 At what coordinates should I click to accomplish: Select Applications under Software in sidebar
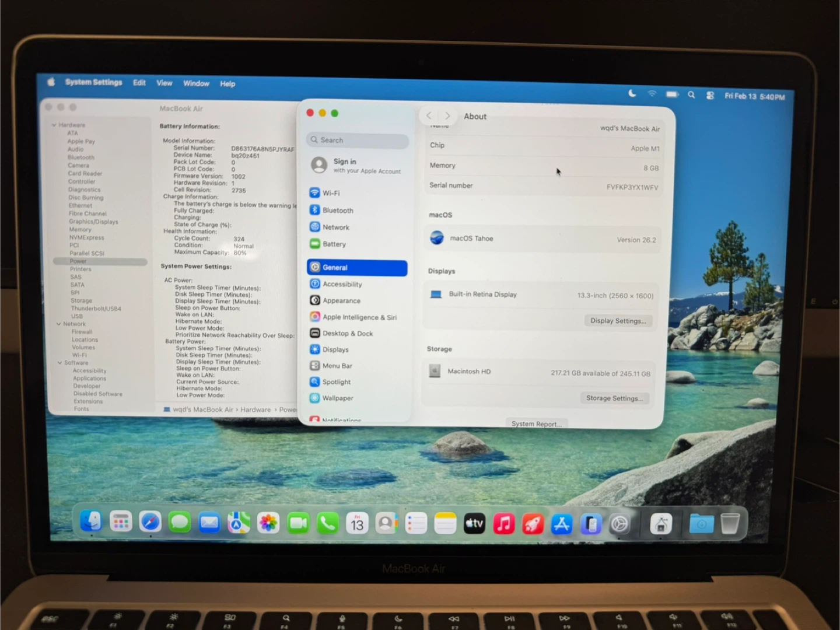pos(89,379)
